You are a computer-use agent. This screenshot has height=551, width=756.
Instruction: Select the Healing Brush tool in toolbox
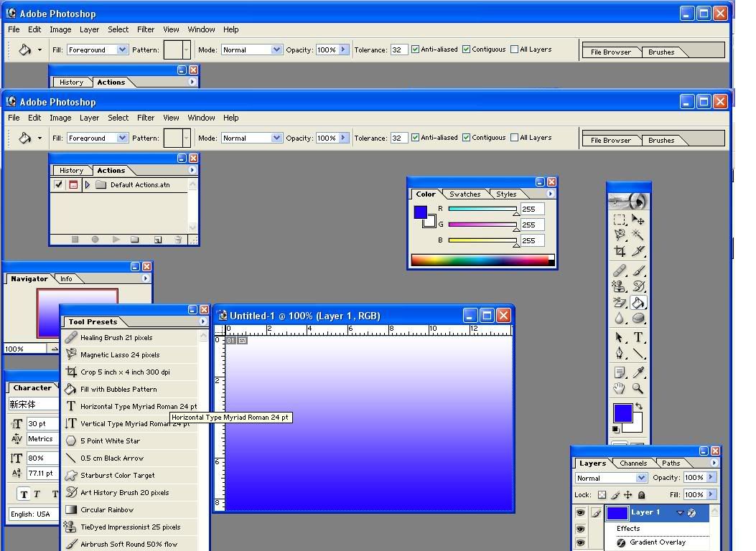[620, 270]
